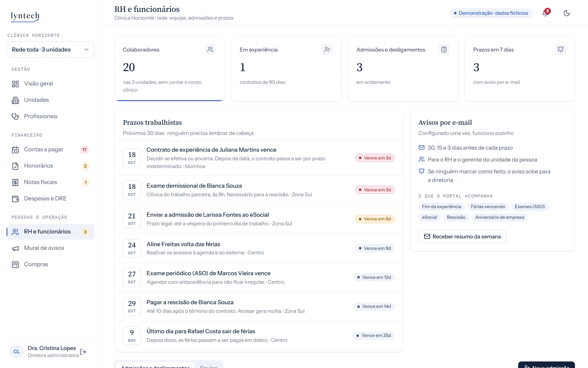
Task: Expand the Rede toda 3 unidades dropdown
Action: (x=50, y=49)
